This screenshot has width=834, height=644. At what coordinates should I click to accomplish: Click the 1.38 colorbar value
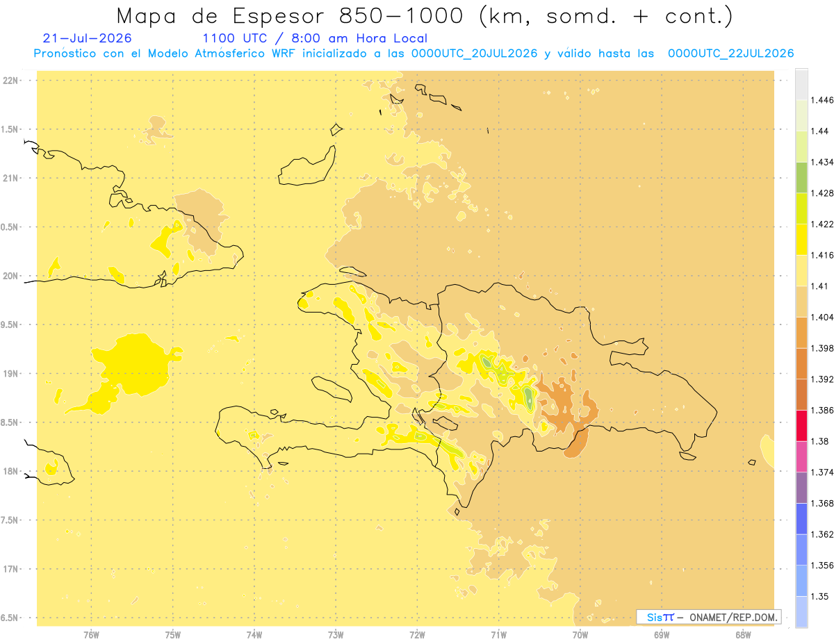[819, 441]
